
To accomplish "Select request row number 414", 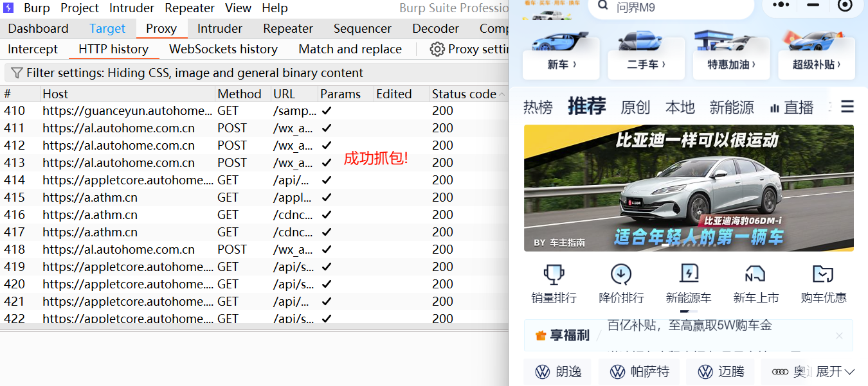I will 255,180.
